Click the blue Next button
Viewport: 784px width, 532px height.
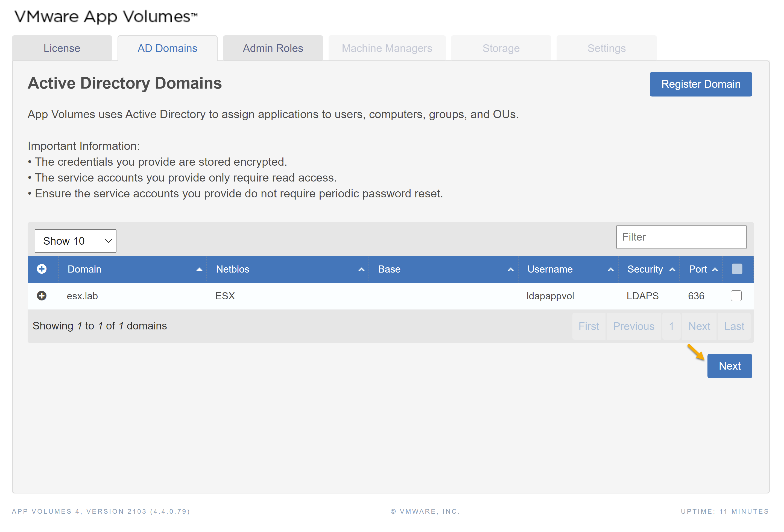[730, 366]
